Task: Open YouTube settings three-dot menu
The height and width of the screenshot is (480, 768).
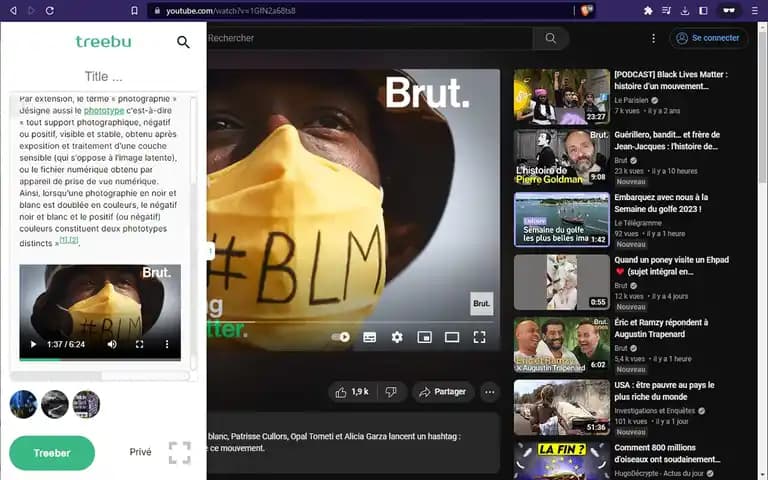Action: coord(653,38)
